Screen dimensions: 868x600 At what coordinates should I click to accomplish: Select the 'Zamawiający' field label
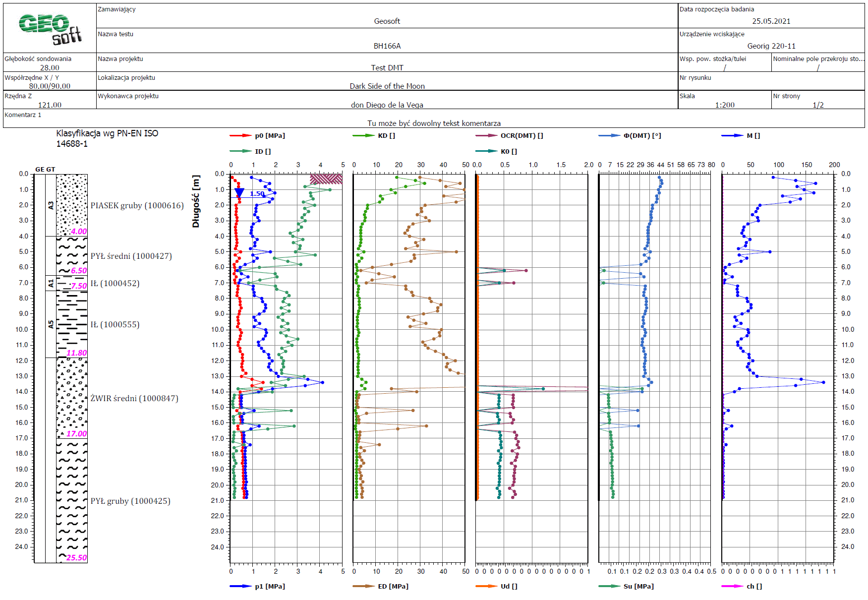[x=116, y=9]
